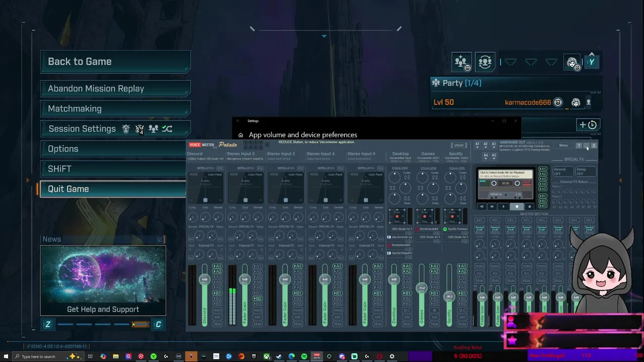Viewport: 644px width, 362px height.
Task: Click recorder rewind button
Action: coord(481,207)
